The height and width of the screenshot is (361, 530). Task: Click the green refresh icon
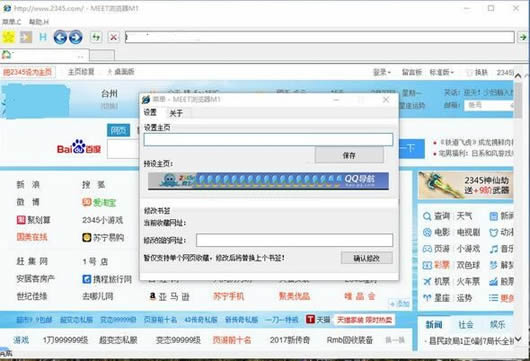tap(96, 37)
